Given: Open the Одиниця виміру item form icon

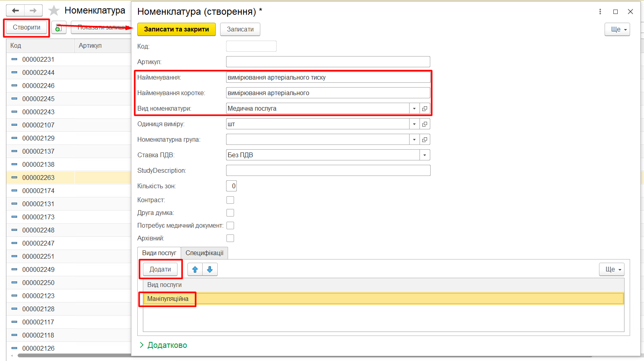Looking at the screenshot, I should coord(425,124).
